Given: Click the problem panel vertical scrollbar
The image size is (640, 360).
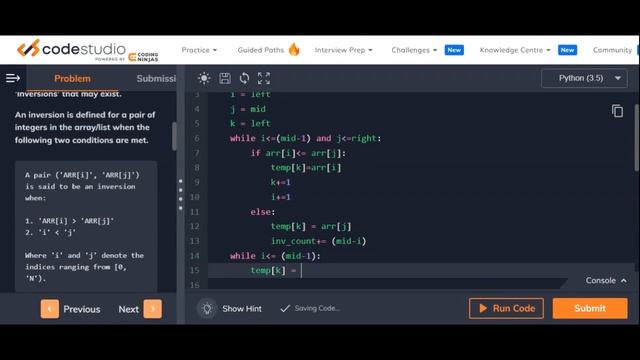Looking at the screenshot, I should coord(174,136).
